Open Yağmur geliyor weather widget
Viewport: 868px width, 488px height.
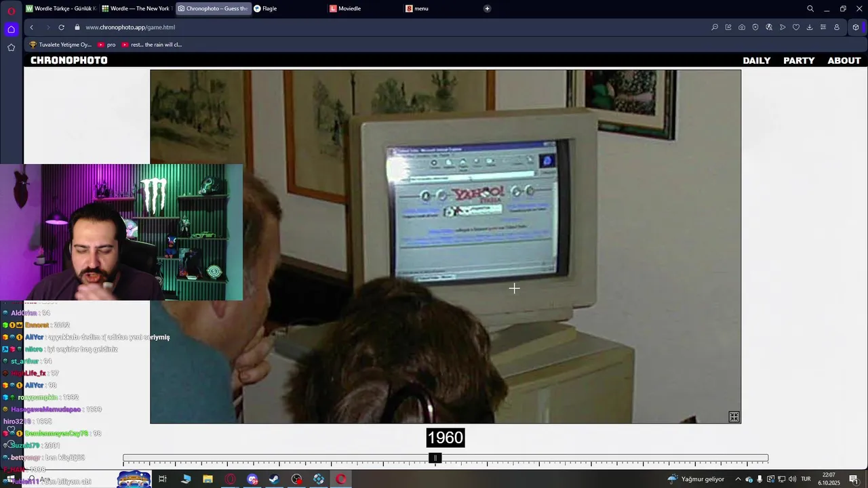coord(696,479)
